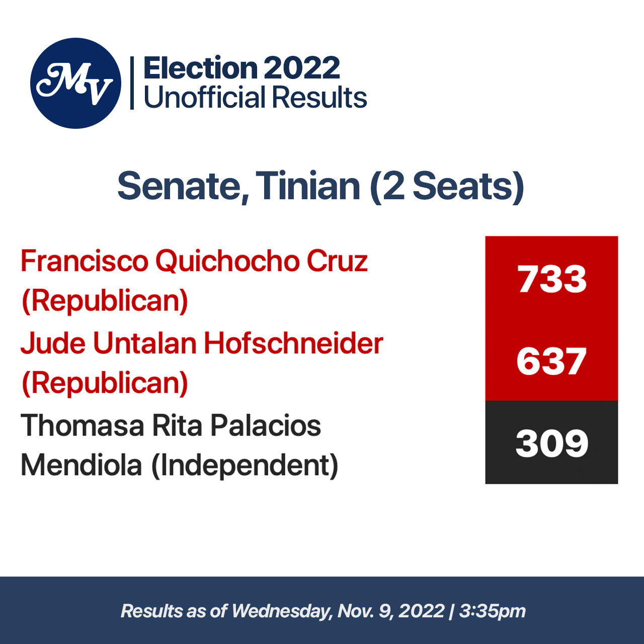Click the 733 vote count

552,279
